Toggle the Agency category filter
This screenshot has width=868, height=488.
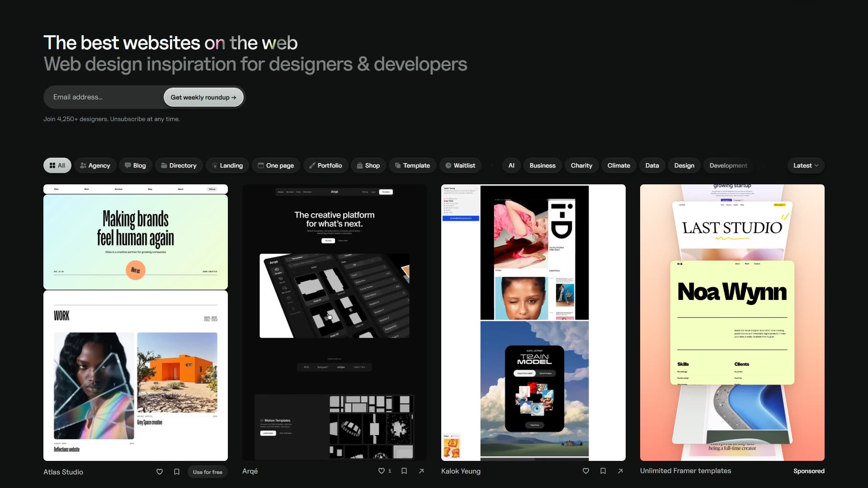95,165
